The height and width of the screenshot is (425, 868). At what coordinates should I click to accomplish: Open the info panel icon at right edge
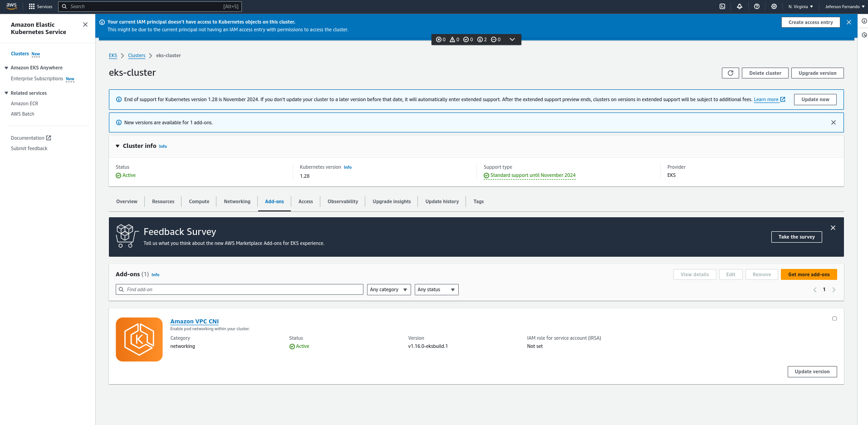tap(864, 21)
